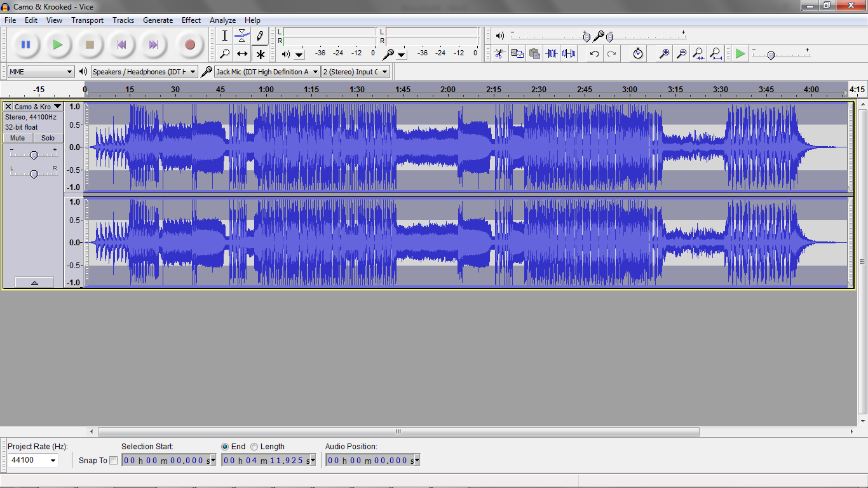Trim audio outside the selection
Screen dimensions: 868x488
click(552, 54)
